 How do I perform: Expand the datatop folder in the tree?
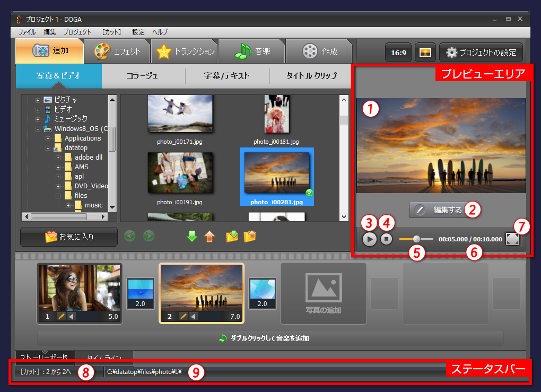pyautogui.click(x=48, y=147)
